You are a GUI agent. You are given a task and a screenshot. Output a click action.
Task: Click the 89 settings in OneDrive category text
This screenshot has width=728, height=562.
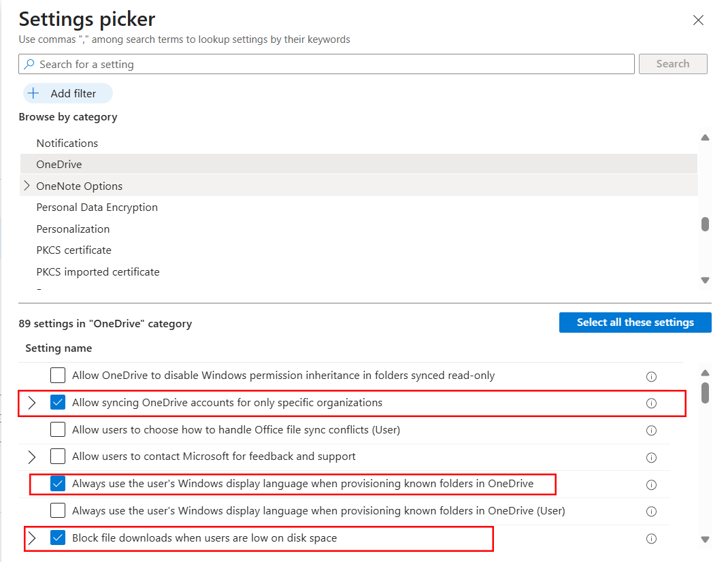[105, 324]
